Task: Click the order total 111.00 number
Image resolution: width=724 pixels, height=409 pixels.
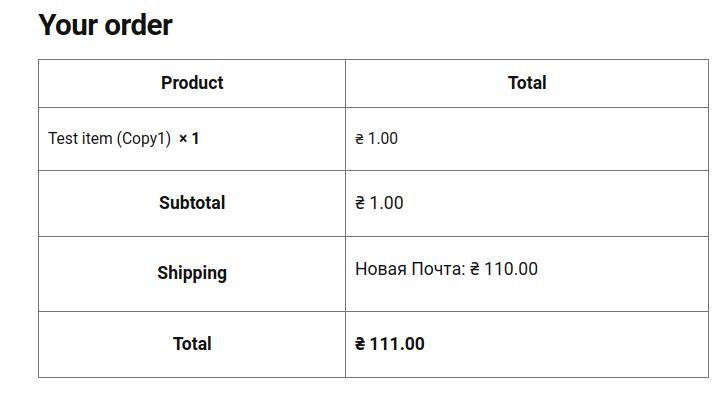Action: (397, 344)
